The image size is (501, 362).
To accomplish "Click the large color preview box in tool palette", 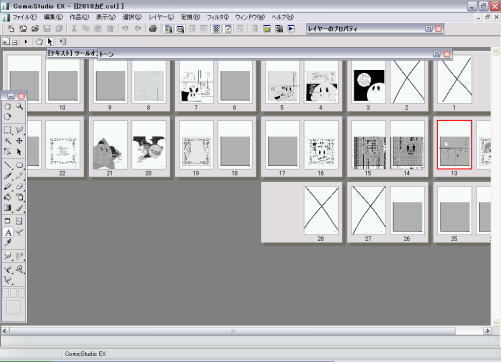I will click(13, 307).
